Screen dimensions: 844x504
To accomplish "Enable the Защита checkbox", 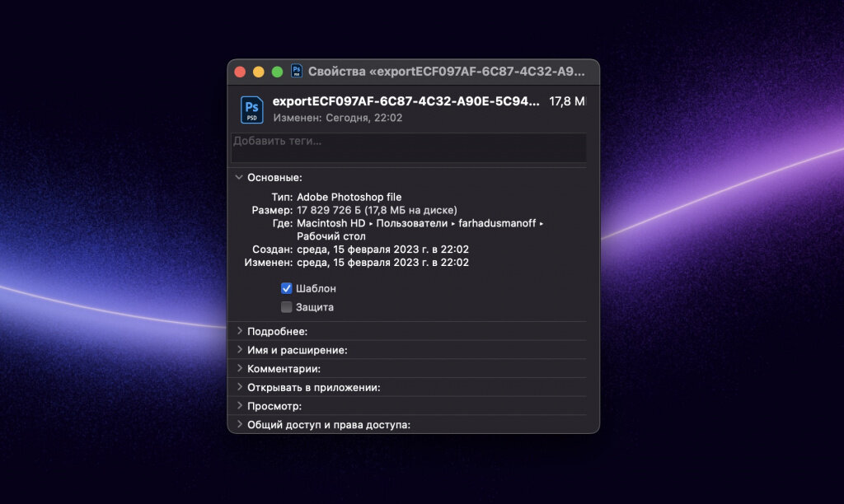I will point(286,306).
